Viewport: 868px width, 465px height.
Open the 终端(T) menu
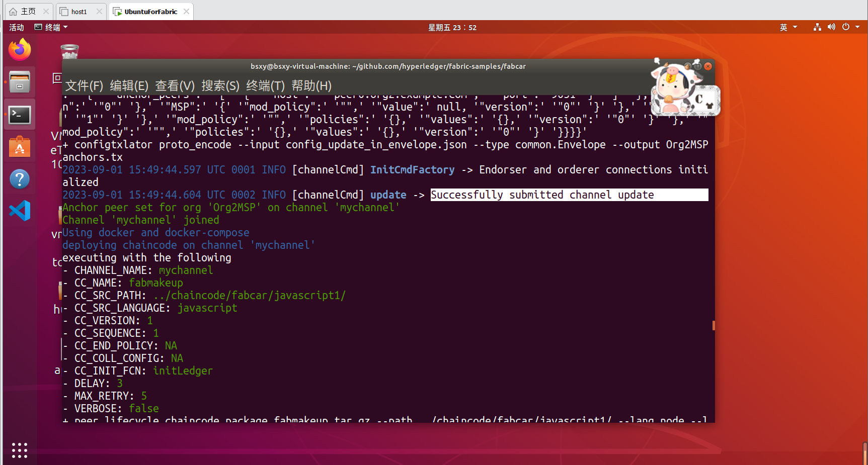[x=265, y=86]
